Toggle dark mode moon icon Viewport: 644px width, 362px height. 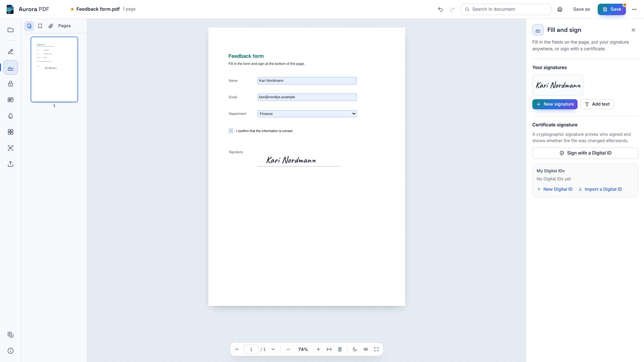[355, 349]
